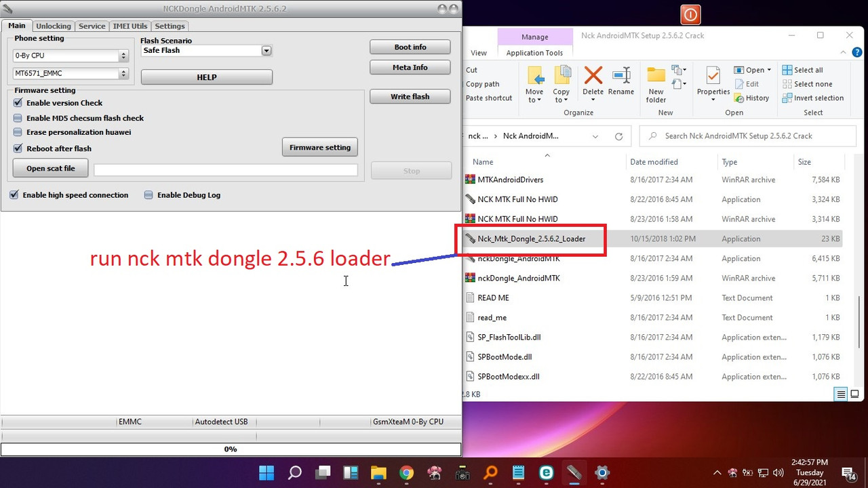Sort by Date modified column header
The height and width of the screenshot is (488, 868).
pyautogui.click(x=654, y=162)
